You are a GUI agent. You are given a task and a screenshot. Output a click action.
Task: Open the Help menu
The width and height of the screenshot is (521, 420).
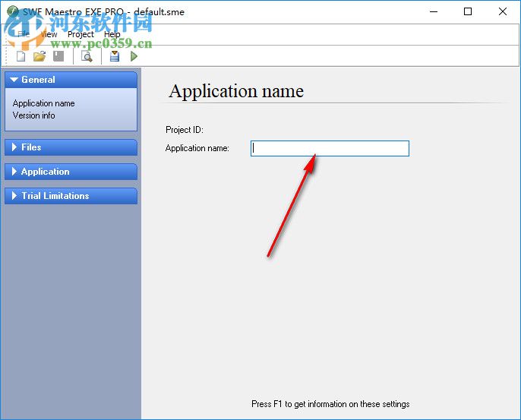click(112, 34)
